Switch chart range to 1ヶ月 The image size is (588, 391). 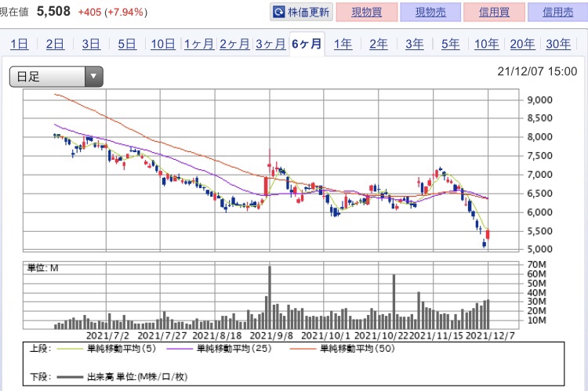click(199, 44)
